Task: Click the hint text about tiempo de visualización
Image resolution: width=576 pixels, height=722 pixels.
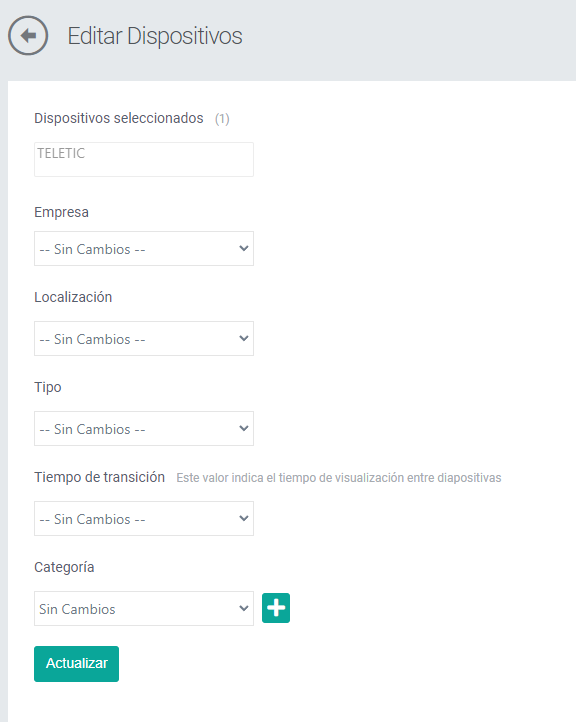Action: 339,478
